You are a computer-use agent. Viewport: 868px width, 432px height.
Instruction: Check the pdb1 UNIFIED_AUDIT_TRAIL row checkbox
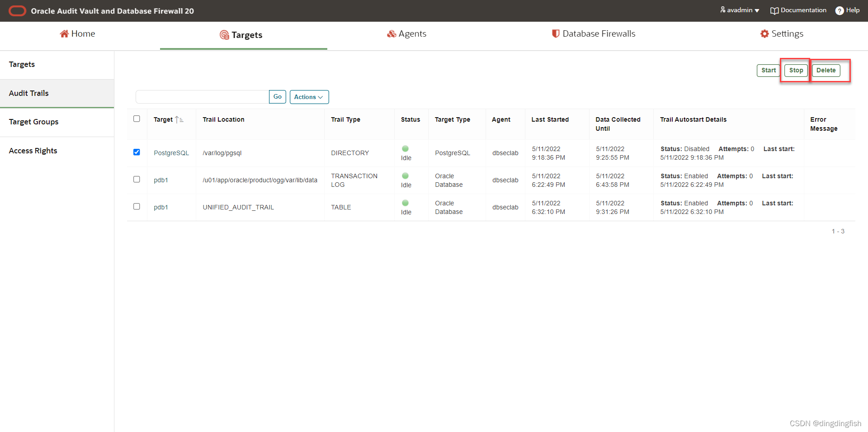pyautogui.click(x=137, y=206)
